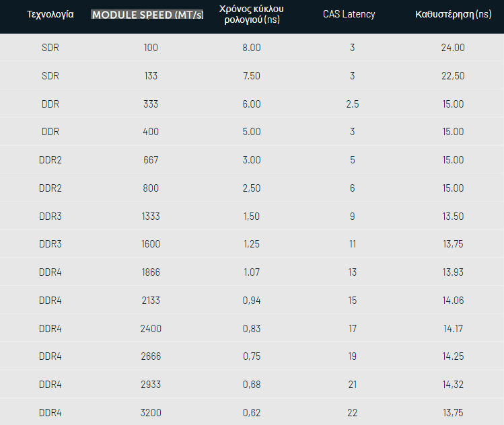Click the 5.00 clock cycle cell
This screenshot has width=504, height=425.
(252, 132)
